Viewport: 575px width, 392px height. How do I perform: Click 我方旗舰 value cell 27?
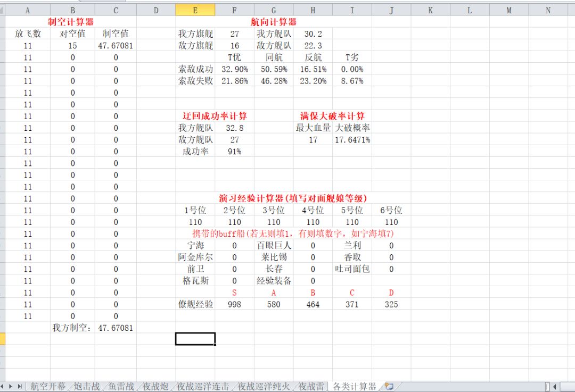(234, 34)
